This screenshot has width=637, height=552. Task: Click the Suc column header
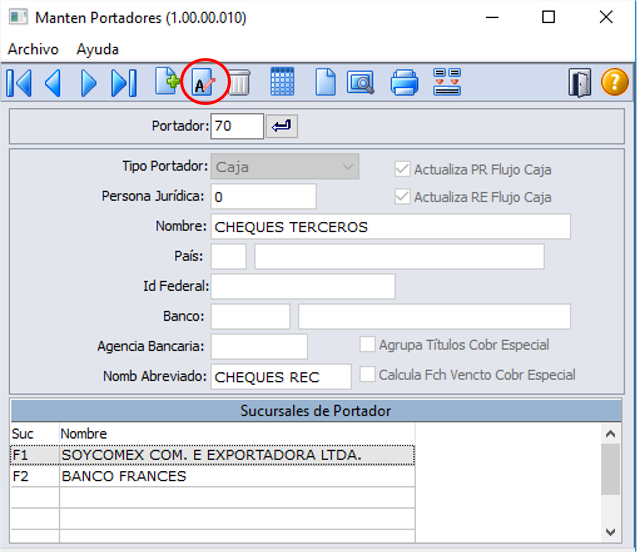point(35,434)
